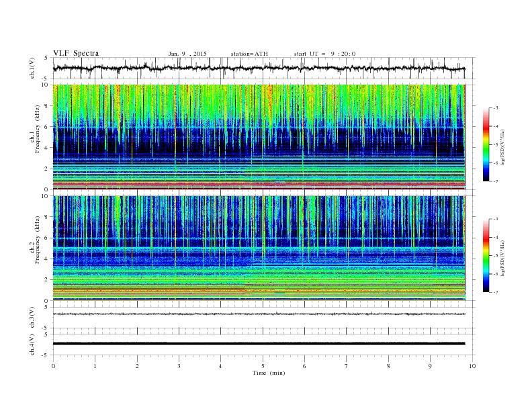This screenshot has height=411, width=532.
Task: Click the 'VLF Spectra' title text
Action: 76,53
